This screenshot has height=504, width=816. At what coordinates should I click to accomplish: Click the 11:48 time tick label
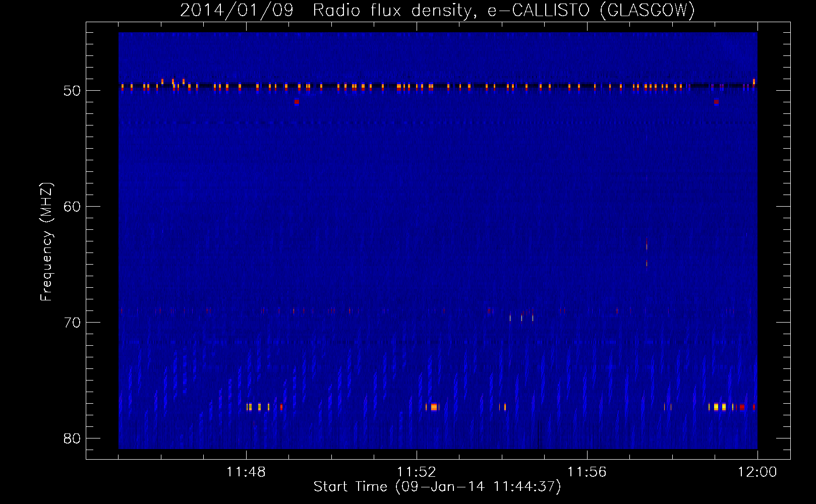coord(246,472)
